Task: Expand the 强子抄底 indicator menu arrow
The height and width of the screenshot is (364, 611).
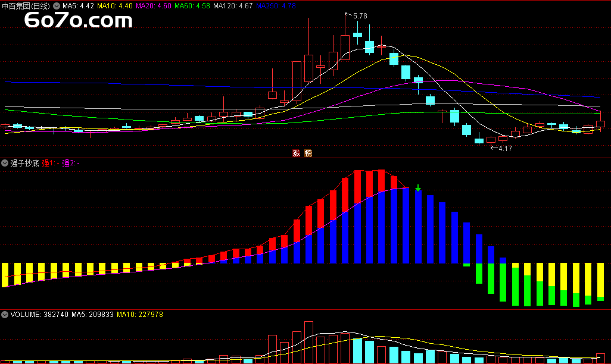Action: point(5,163)
